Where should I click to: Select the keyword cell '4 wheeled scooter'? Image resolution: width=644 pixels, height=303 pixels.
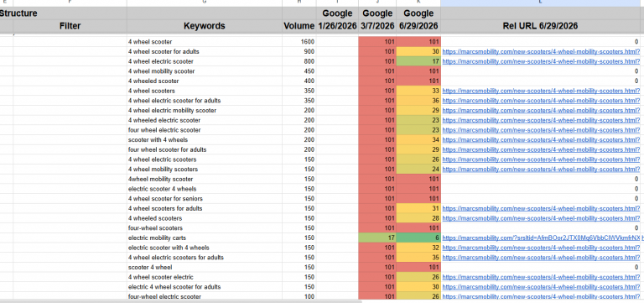(x=204, y=81)
